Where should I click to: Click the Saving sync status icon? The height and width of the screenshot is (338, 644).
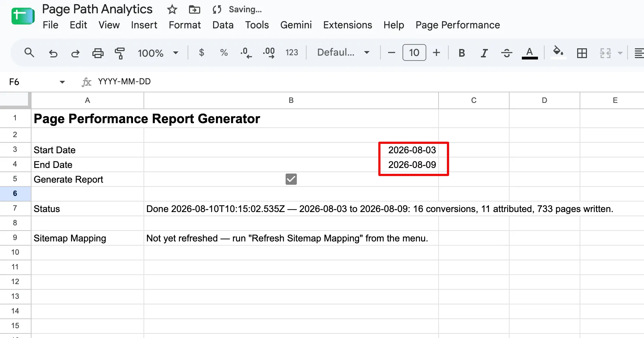(217, 9)
